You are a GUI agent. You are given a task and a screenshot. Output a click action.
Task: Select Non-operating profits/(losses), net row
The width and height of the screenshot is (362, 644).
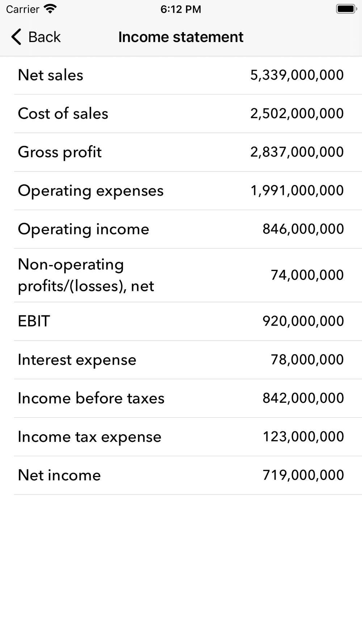(x=181, y=275)
